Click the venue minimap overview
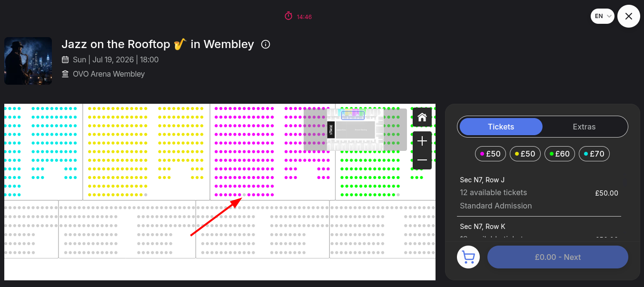 pyautogui.click(x=355, y=130)
